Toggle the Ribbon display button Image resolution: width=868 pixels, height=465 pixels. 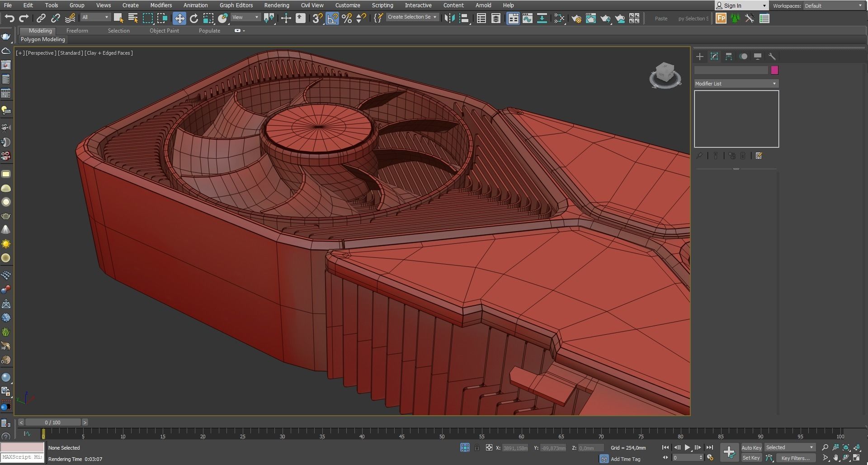tap(513, 18)
